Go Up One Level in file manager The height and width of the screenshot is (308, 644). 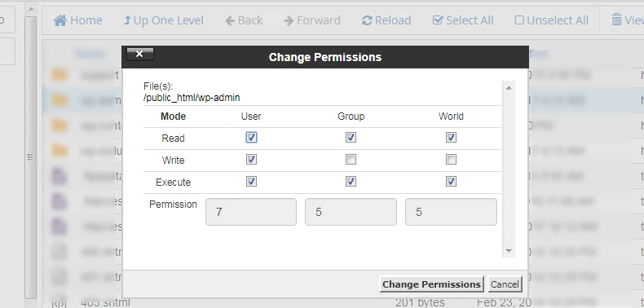pyautogui.click(x=164, y=20)
